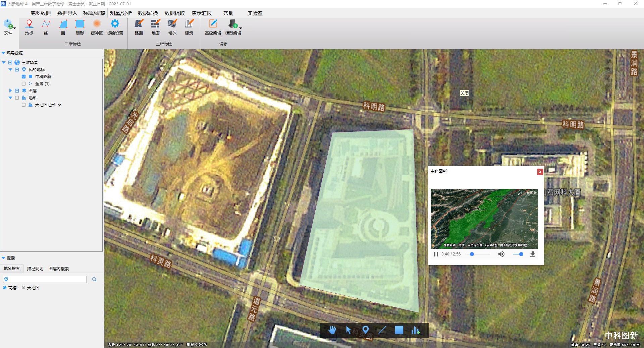Select the 缓冲区 buffer tool
This screenshot has height=348, width=644.
(x=97, y=27)
